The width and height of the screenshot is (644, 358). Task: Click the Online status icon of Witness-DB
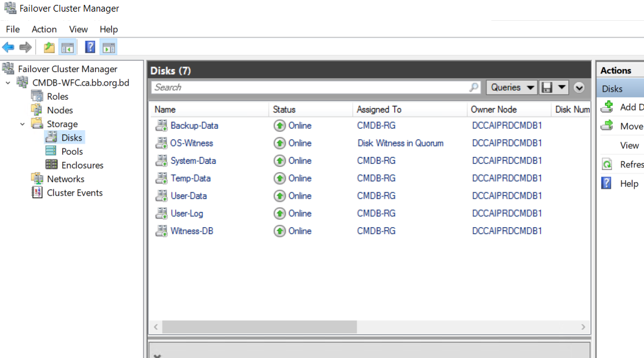(280, 231)
